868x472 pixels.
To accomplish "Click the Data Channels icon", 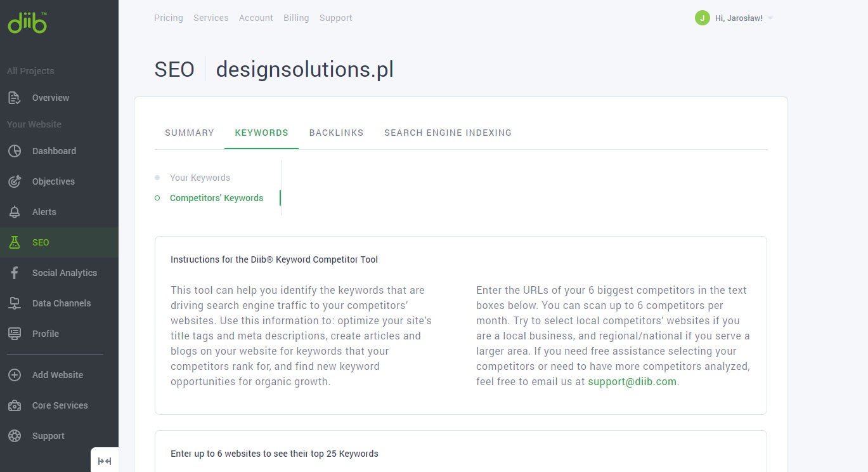I will click(15, 303).
